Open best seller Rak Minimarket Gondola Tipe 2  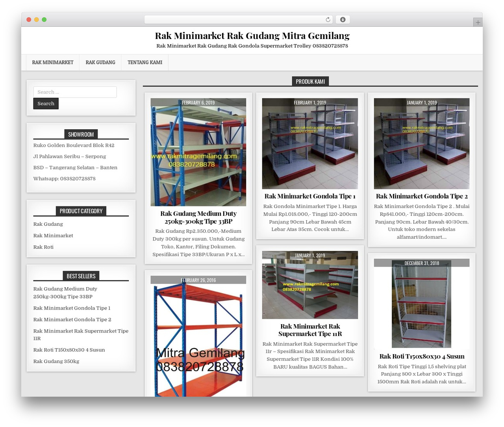click(72, 319)
